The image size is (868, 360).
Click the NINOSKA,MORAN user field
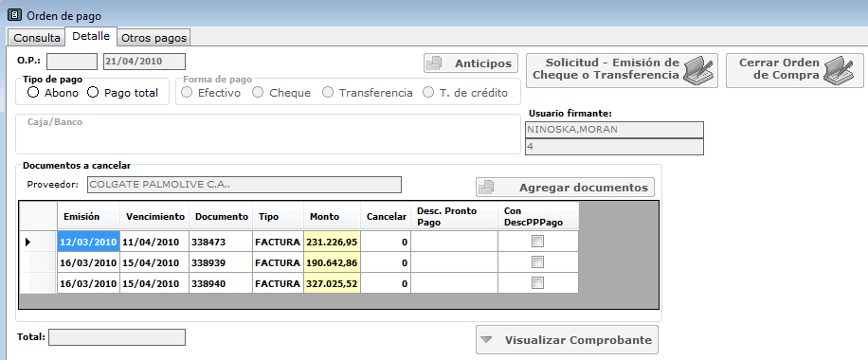pyautogui.click(x=614, y=130)
